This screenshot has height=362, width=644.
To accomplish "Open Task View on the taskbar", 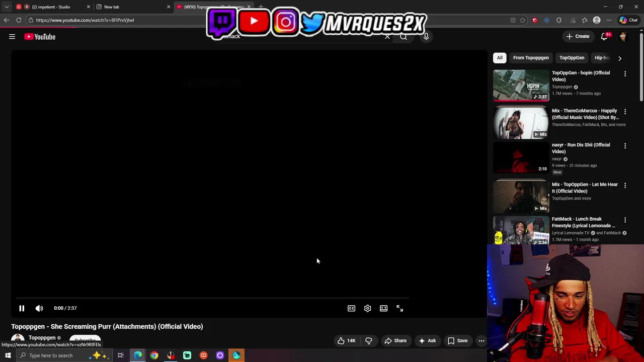I will tap(121, 355).
